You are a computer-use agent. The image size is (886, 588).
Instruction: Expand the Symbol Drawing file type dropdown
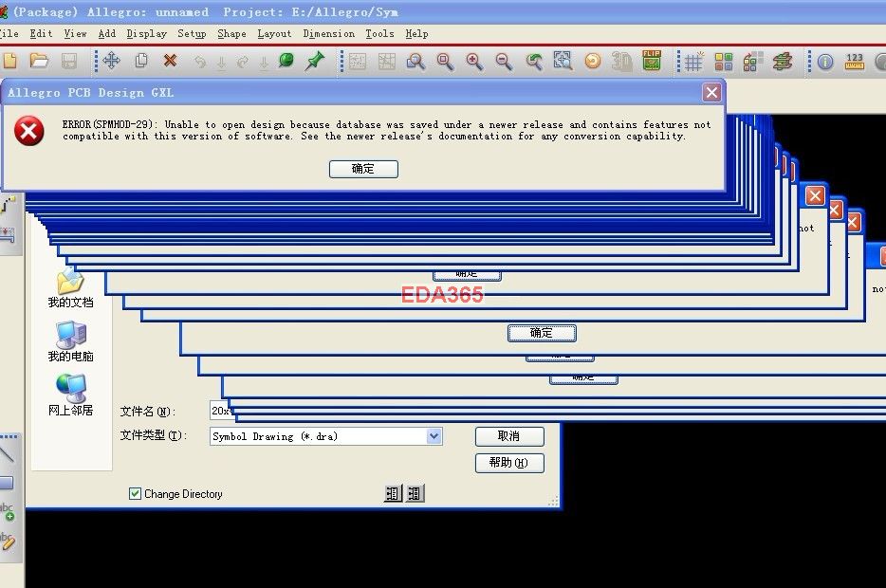[434, 436]
